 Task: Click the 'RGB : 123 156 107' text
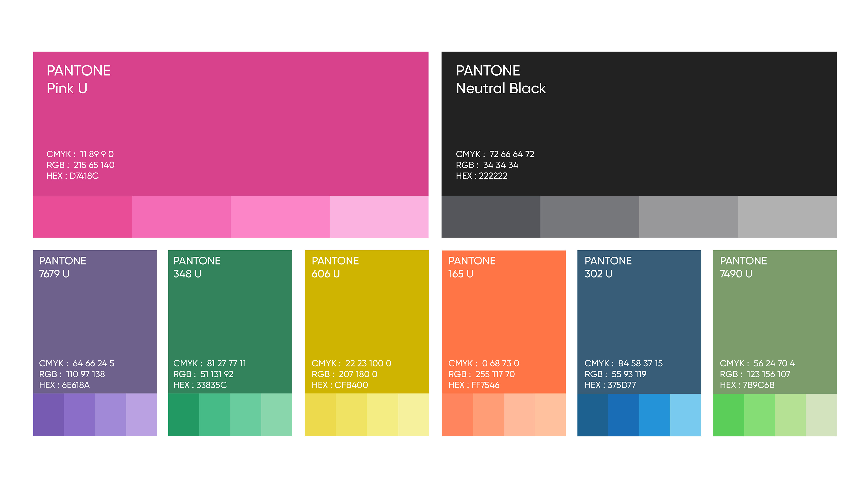[755, 374]
